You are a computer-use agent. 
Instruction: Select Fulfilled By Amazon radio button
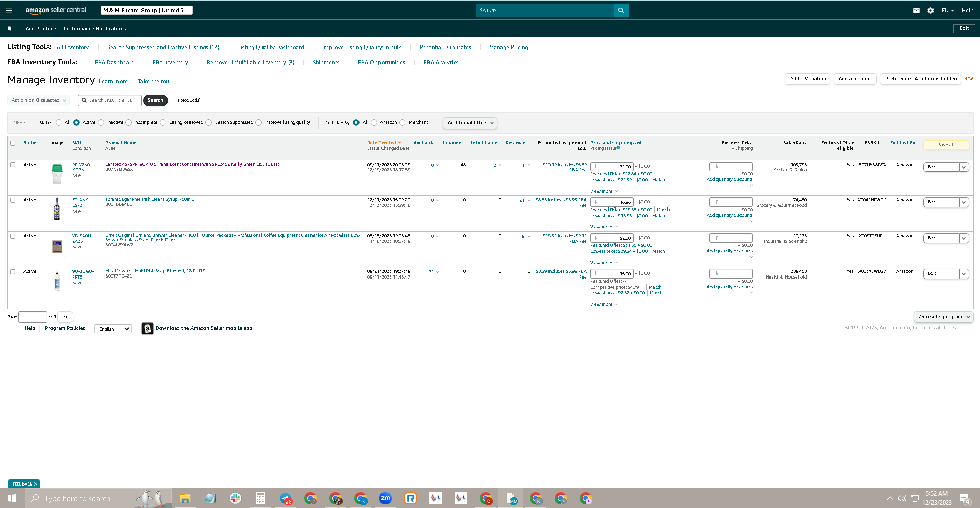(374, 123)
